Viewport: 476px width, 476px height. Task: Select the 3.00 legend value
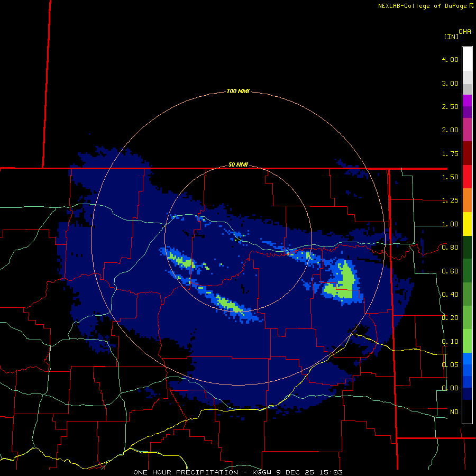pyautogui.click(x=450, y=83)
